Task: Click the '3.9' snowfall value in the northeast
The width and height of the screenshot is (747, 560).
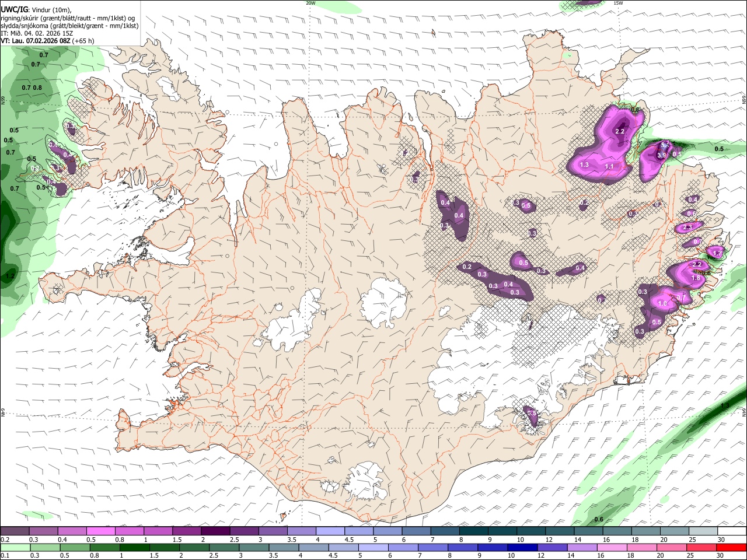Action: click(661, 156)
